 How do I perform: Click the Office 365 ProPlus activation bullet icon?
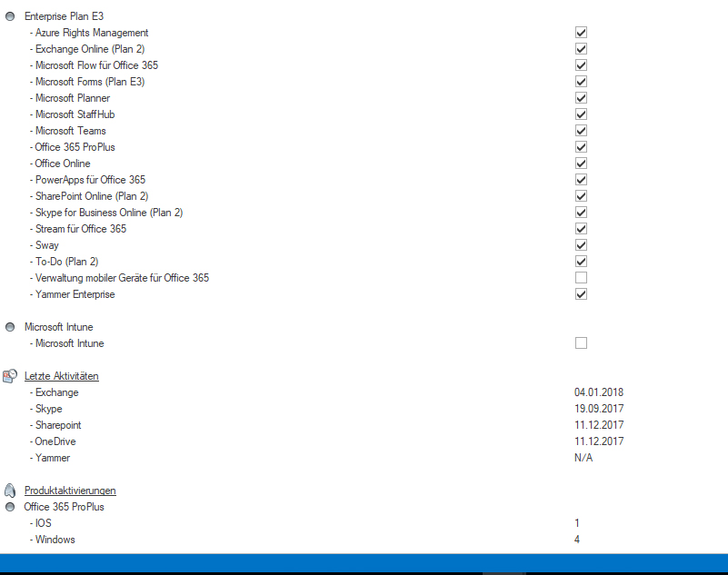pyautogui.click(x=10, y=507)
